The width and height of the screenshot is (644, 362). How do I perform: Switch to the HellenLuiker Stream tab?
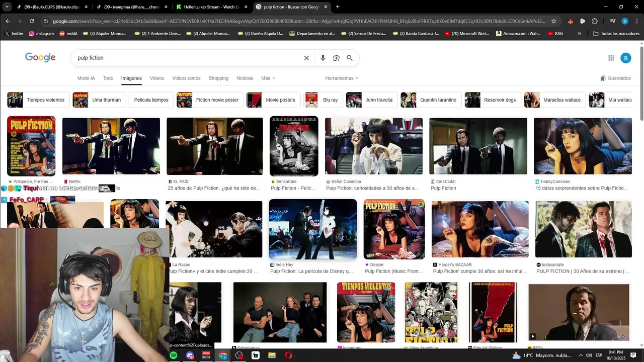[x=210, y=7]
